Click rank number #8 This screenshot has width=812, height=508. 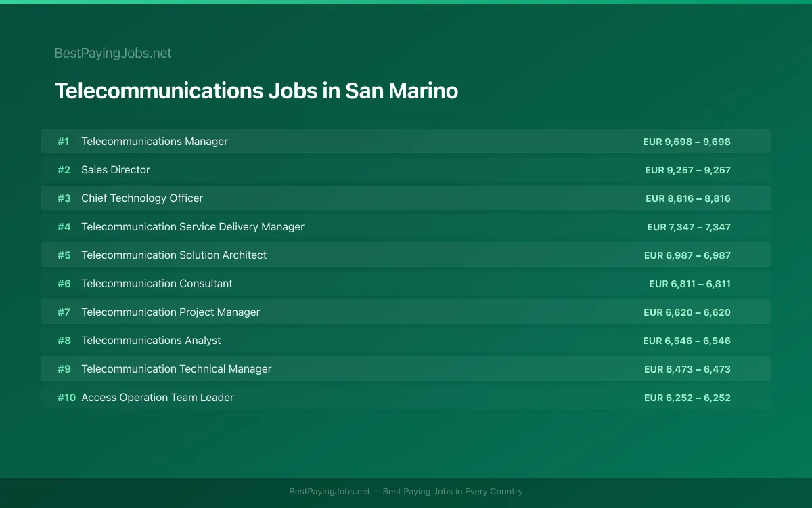pos(64,341)
